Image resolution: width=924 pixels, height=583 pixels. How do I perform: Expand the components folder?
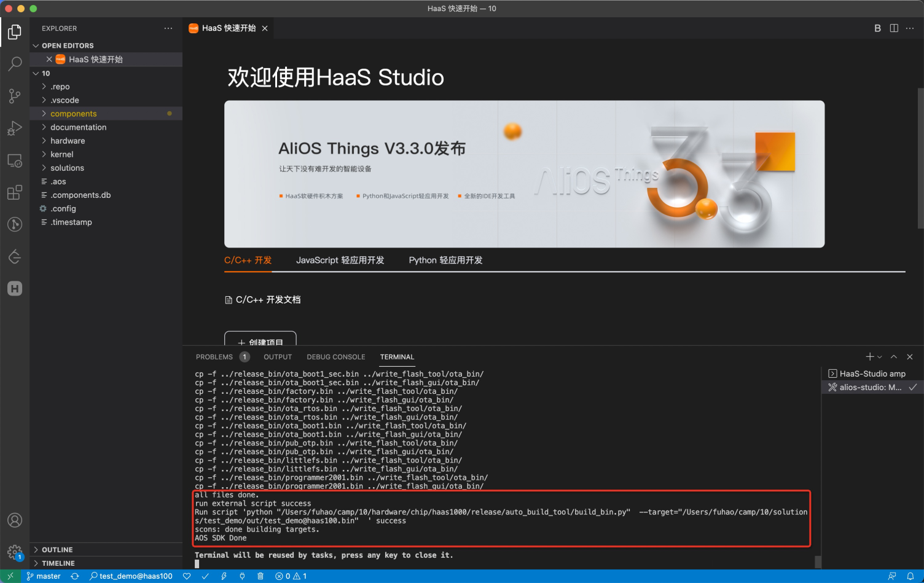point(106,114)
